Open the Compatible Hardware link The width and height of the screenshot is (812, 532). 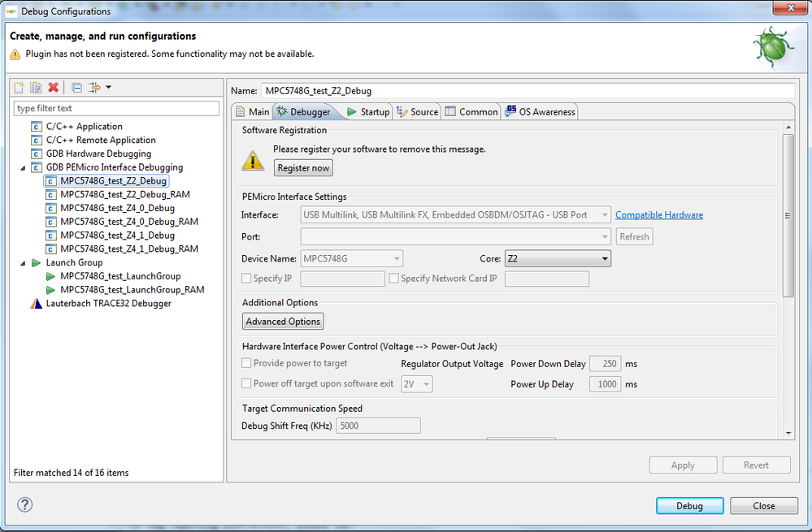(x=658, y=214)
